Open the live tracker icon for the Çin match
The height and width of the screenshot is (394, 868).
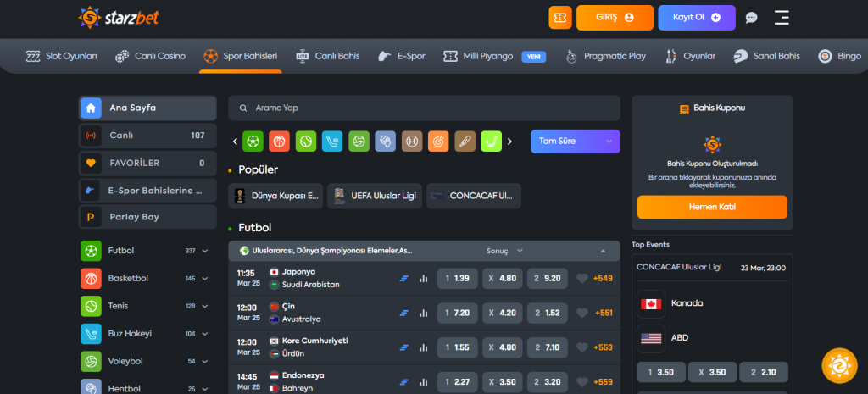click(x=404, y=313)
